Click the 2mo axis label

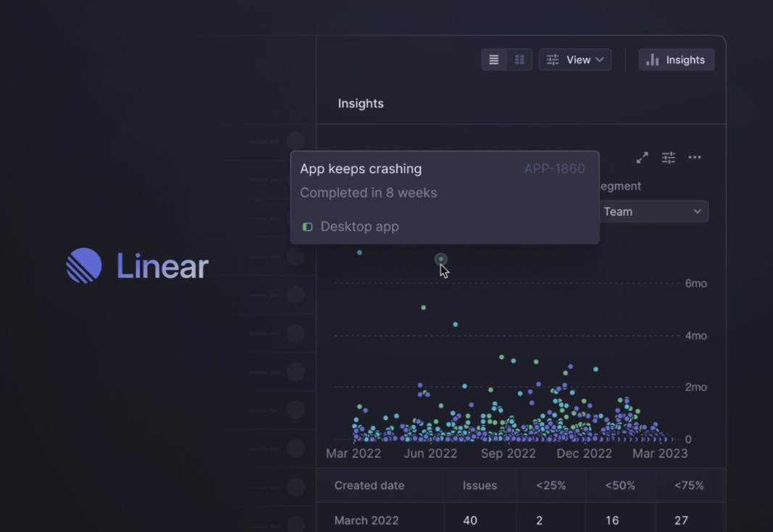(695, 387)
